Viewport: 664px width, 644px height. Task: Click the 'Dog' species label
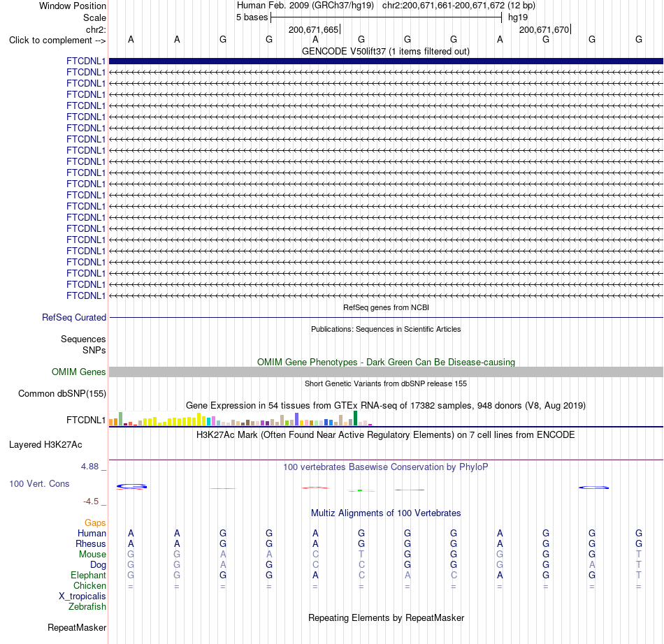[98, 565]
